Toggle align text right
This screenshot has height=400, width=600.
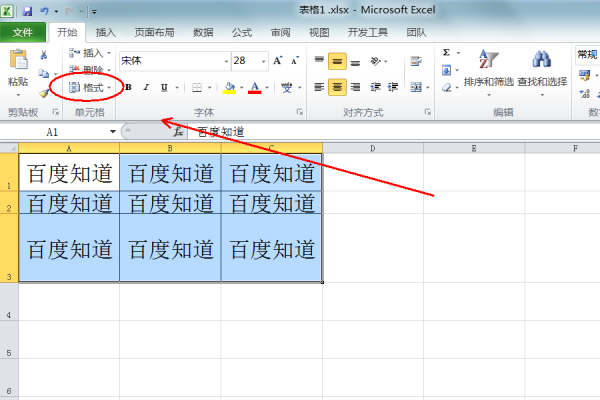(x=355, y=87)
